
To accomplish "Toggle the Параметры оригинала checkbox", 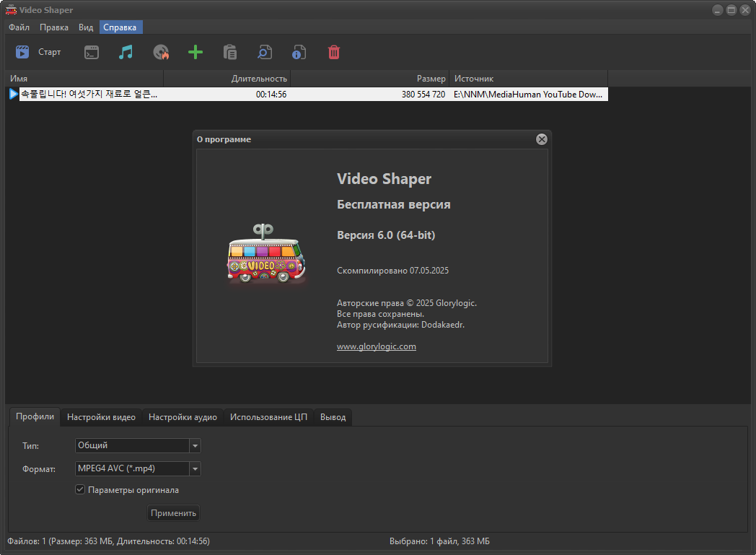I will click(80, 489).
